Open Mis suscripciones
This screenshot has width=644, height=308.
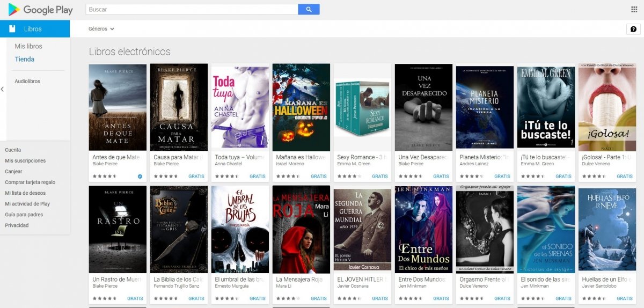point(25,161)
